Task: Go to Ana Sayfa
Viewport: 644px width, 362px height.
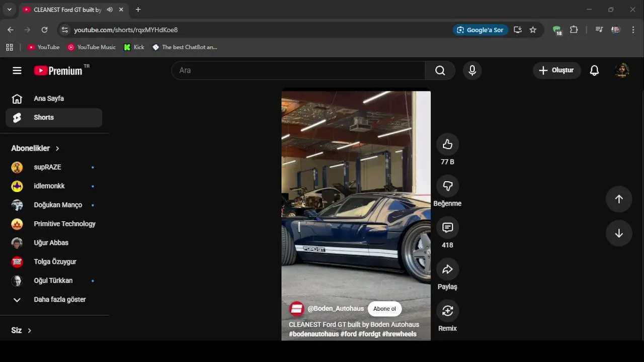Action: (x=54, y=99)
